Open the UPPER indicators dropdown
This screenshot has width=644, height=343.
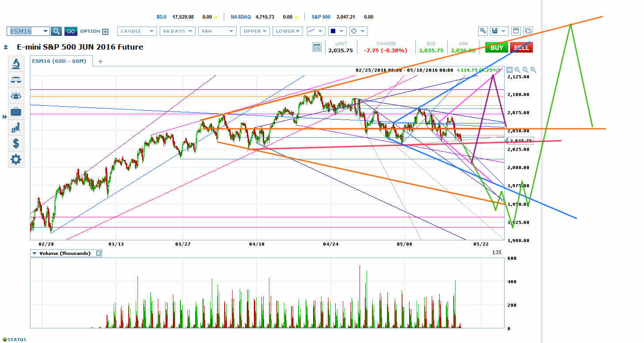[255, 31]
